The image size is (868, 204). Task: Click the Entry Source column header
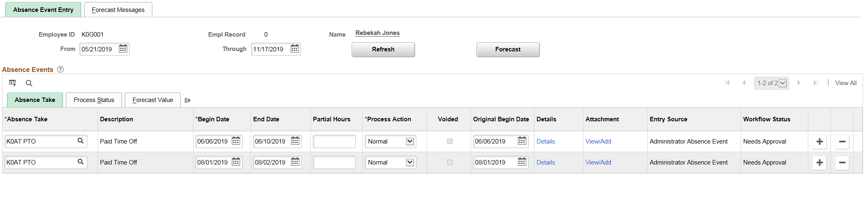[668, 119]
